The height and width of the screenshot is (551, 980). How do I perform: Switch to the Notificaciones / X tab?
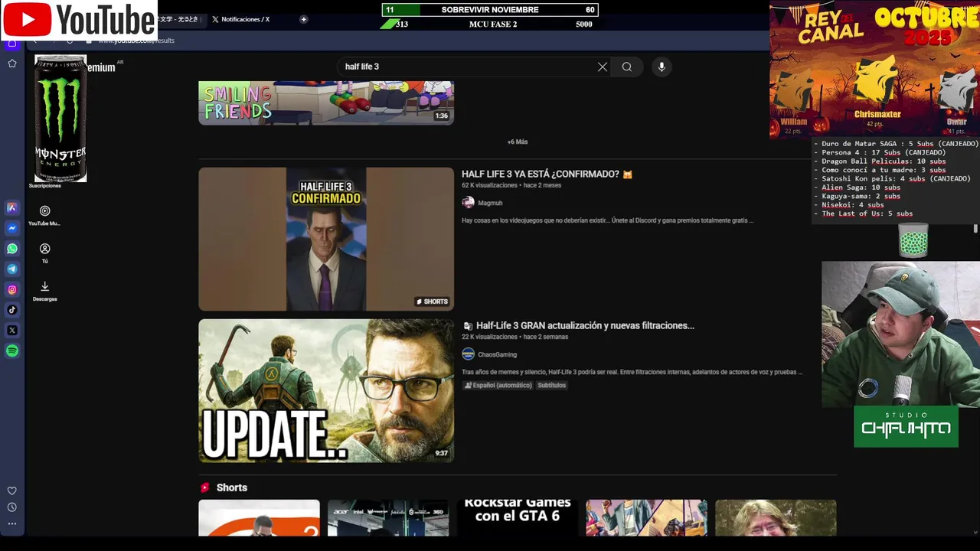[241, 19]
